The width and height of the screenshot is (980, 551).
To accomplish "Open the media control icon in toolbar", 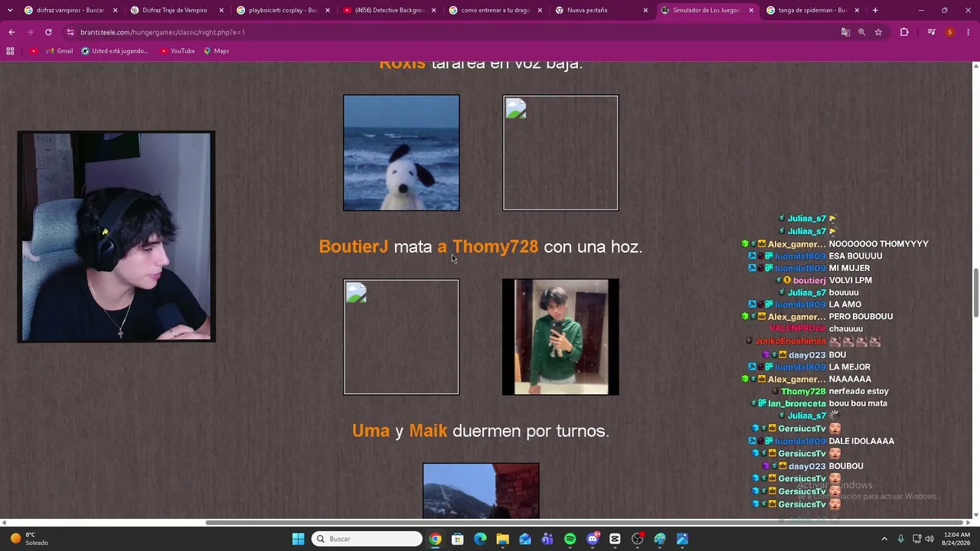I will click(931, 32).
